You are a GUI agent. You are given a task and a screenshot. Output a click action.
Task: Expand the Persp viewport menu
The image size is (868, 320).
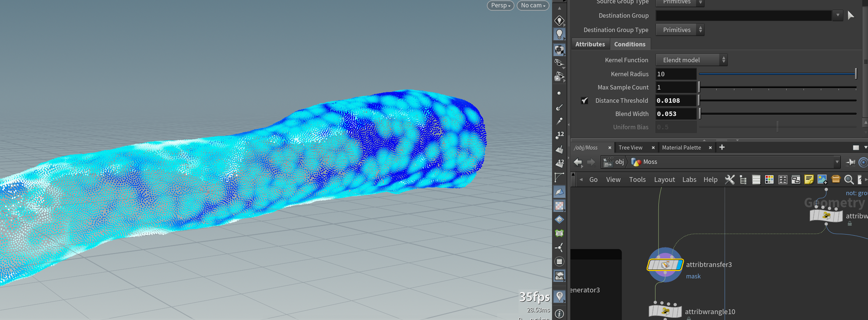click(x=500, y=6)
